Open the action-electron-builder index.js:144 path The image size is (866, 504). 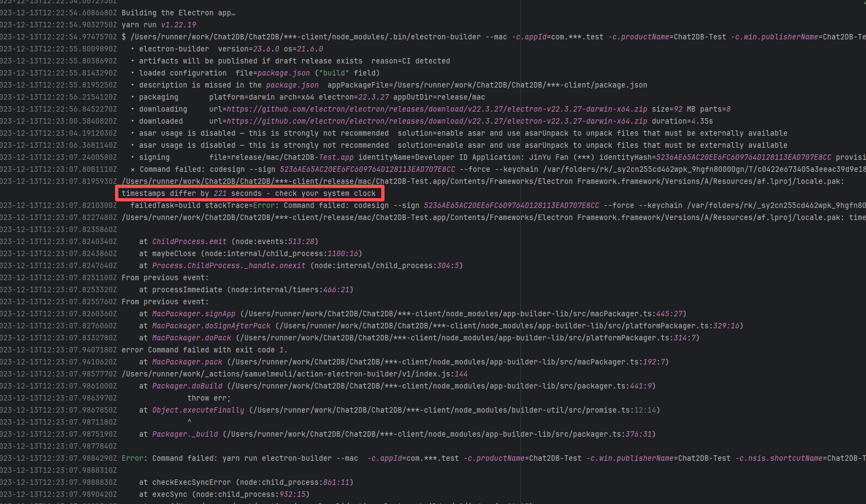pyautogui.click(x=295, y=374)
